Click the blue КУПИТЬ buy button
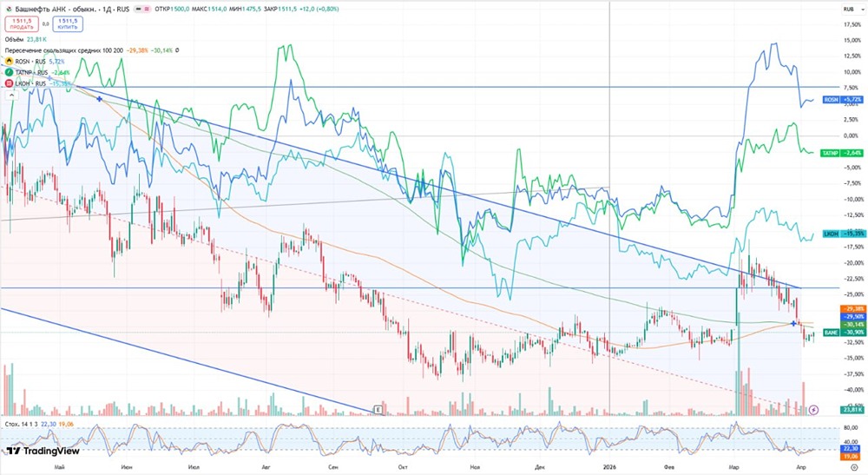This screenshot has height=475, width=868. (68, 23)
